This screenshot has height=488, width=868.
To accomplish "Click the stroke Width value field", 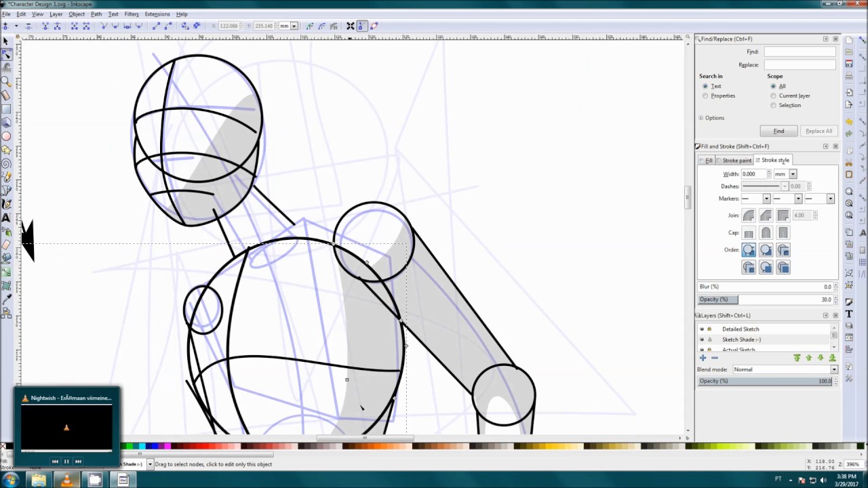I will [x=753, y=174].
